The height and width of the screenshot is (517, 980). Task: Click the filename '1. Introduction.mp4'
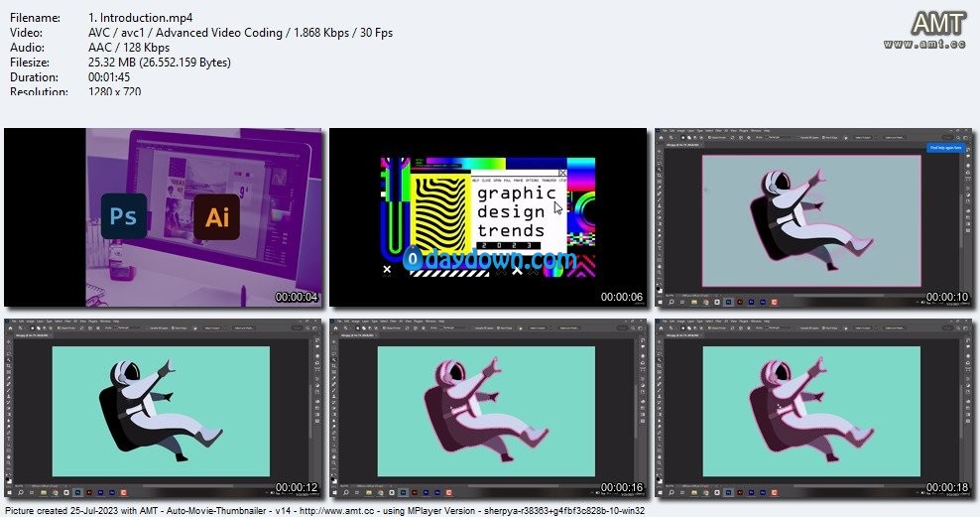point(141,18)
